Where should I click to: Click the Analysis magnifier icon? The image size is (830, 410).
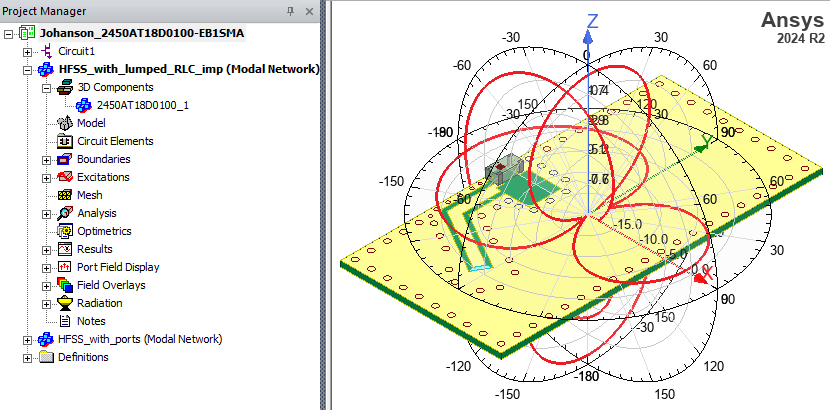click(x=65, y=213)
